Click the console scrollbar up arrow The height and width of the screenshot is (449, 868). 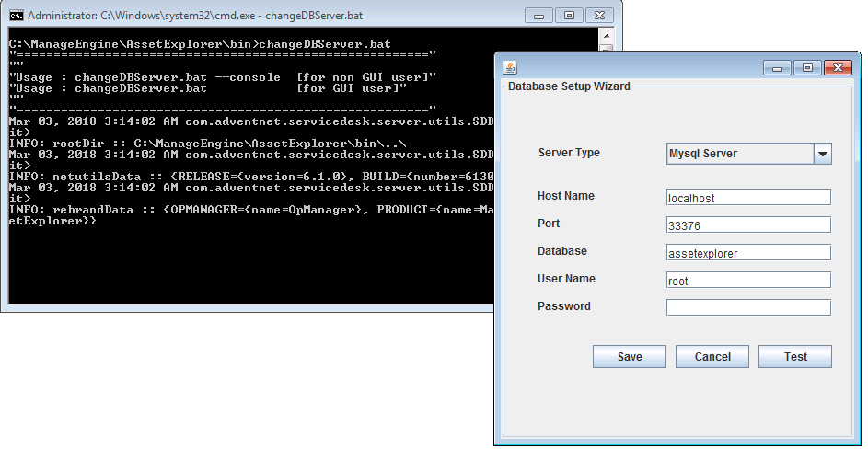607,36
